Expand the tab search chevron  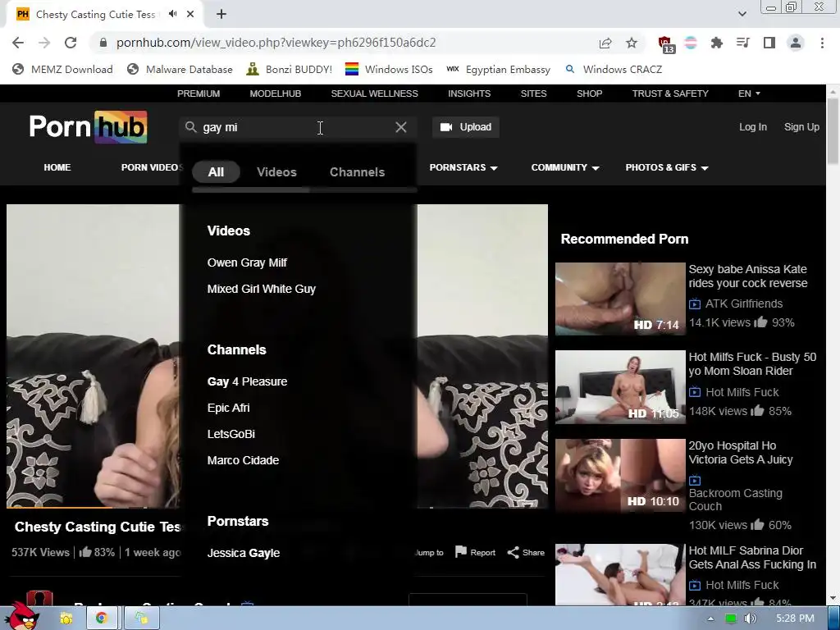pyautogui.click(x=742, y=14)
